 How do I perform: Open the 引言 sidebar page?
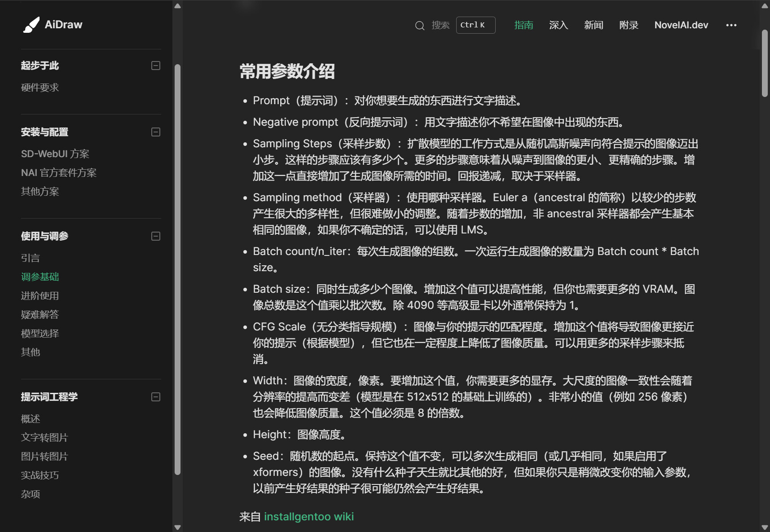(x=31, y=258)
